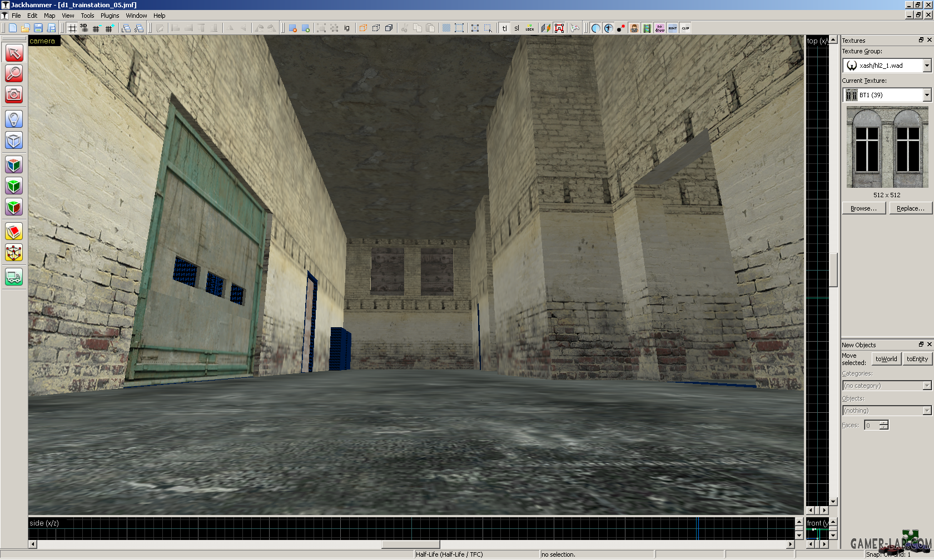This screenshot has width=934, height=560.
Task: Save the map with floppy icon
Action: coord(38,28)
